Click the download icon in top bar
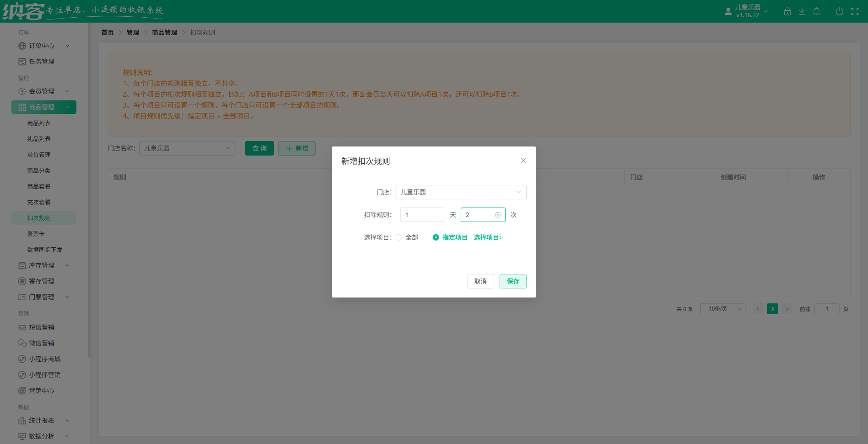 tap(802, 11)
